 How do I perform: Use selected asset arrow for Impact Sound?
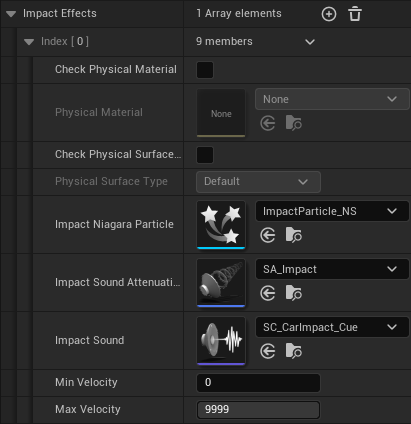268,352
